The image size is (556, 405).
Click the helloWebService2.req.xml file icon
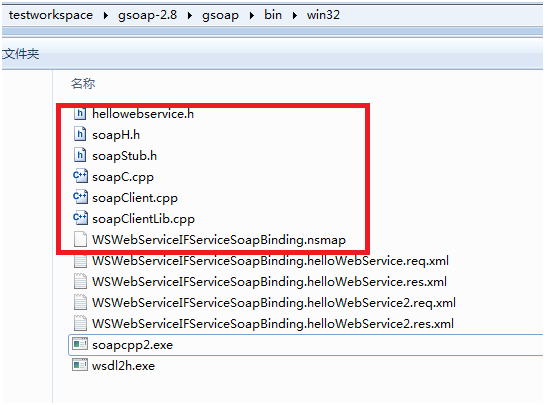coord(80,303)
